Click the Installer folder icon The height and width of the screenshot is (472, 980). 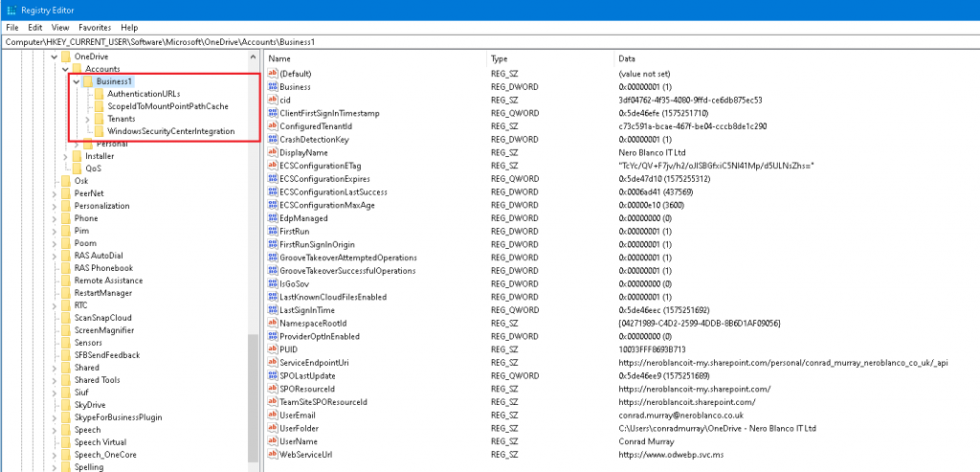77,156
